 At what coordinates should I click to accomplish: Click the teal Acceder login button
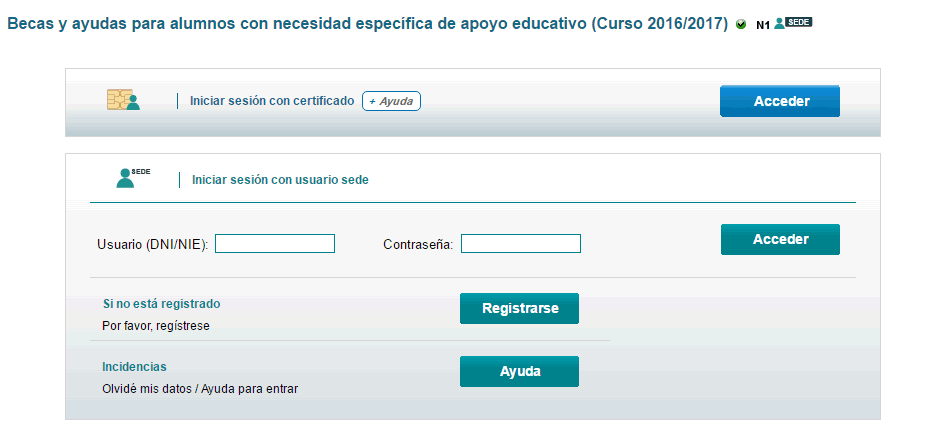coord(781,239)
